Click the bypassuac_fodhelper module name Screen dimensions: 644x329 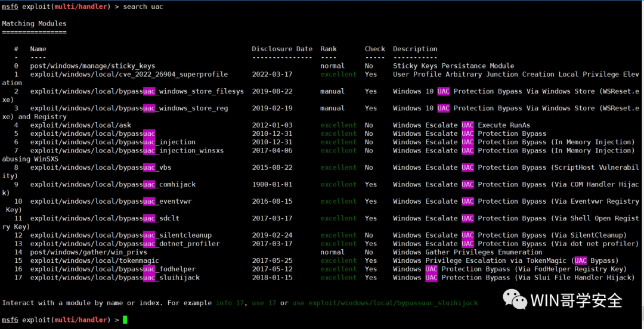[x=113, y=269]
